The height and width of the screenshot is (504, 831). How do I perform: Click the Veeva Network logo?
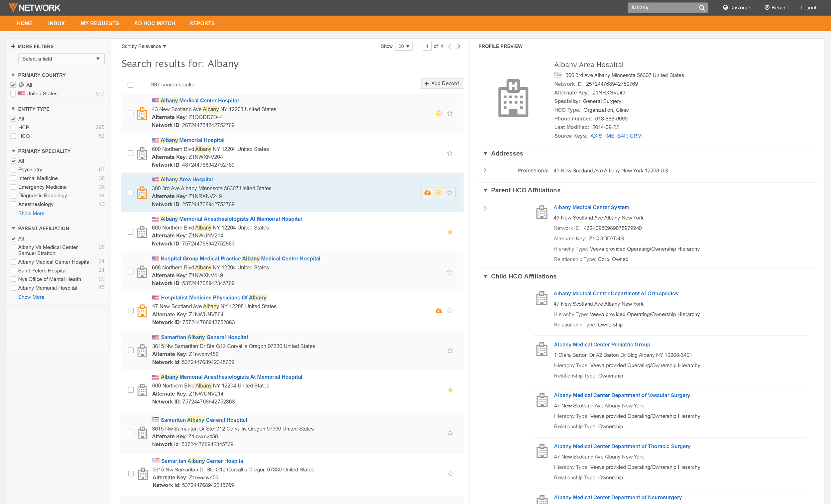click(x=34, y=7)
